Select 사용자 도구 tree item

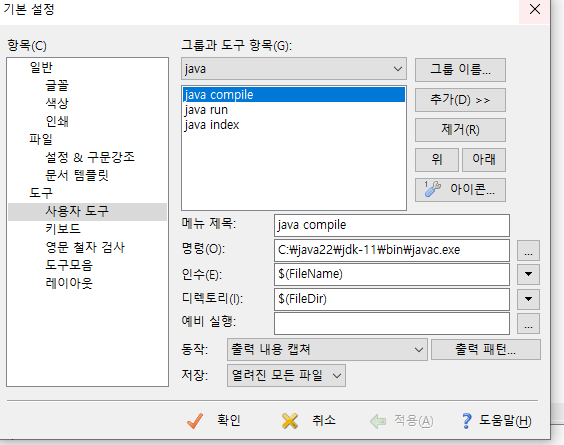click(87, 212)
